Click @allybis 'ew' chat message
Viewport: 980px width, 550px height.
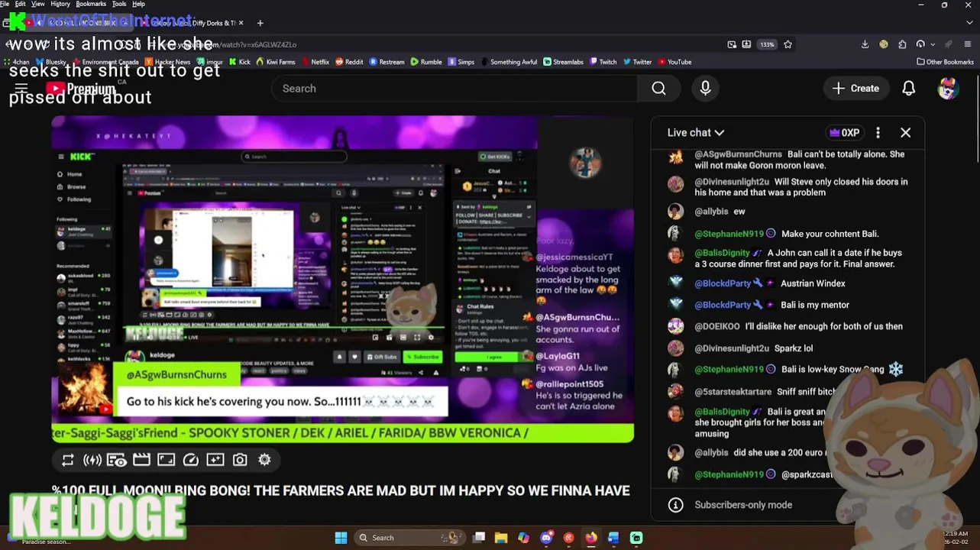coord(787,212)
